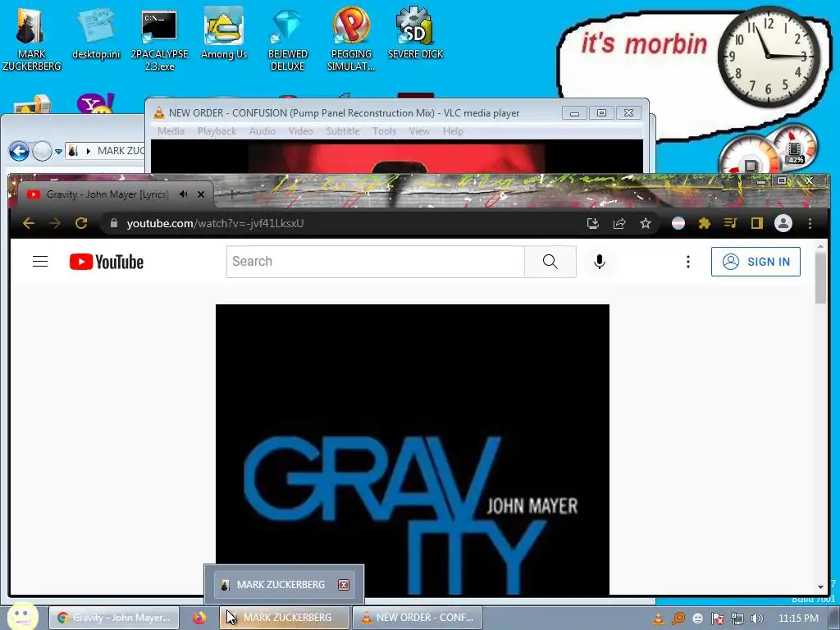Close the MARK ZUCKERBERG taskbar preview
This screenshot has height=630, width=840.
tap(344, 584)
